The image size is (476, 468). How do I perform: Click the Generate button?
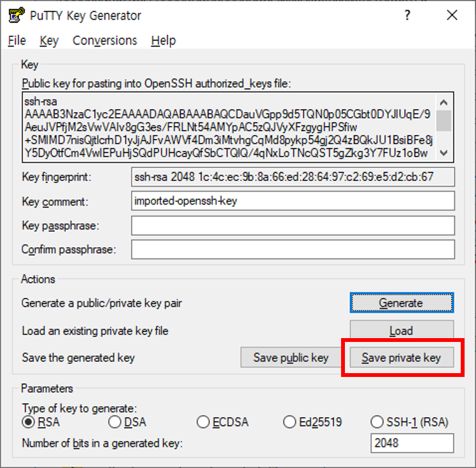[402, 303]
